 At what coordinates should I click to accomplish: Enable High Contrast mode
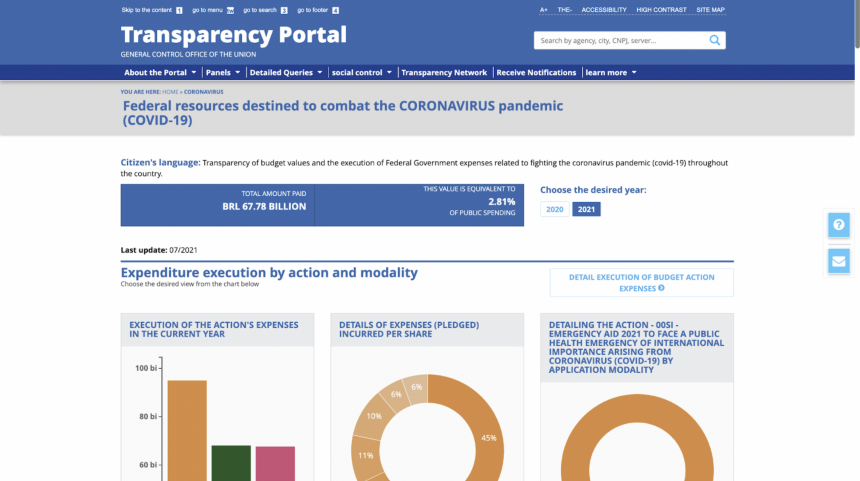661,10
